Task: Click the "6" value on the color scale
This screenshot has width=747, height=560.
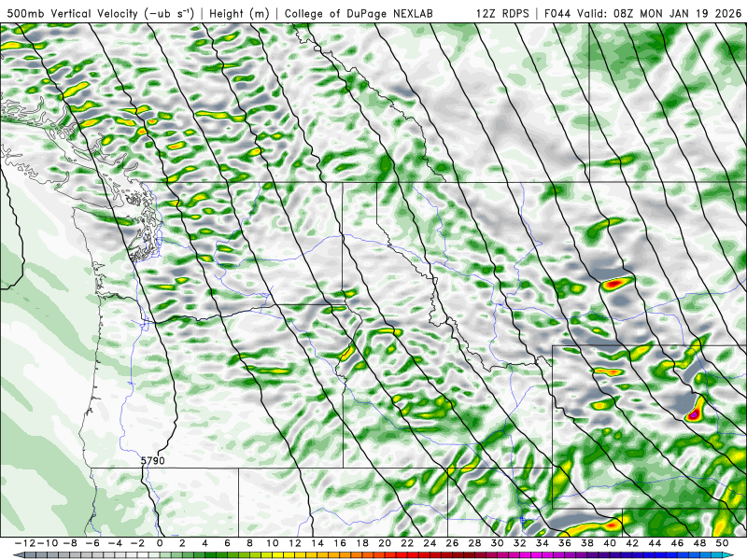Action: click(228, 543)
